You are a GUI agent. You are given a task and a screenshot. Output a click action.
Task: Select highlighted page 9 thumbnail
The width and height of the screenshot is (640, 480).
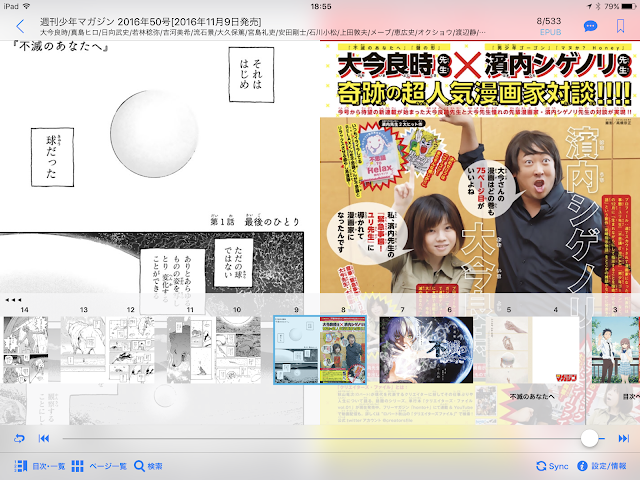coord(296,350)
